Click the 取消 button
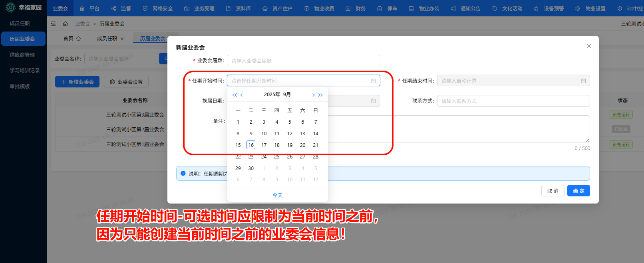 (553, 191)
